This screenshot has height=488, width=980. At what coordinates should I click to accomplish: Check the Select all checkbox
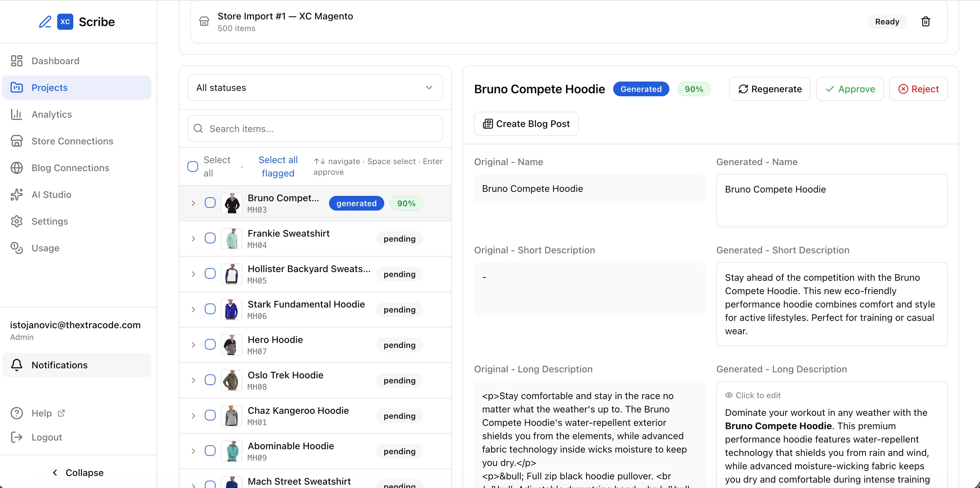pyautogui.click(x=193, y=166)
